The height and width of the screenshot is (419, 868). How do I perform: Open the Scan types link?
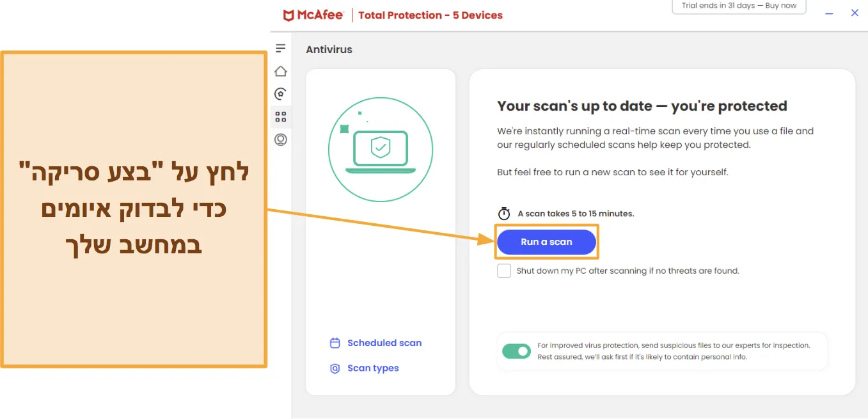point(373,368)
